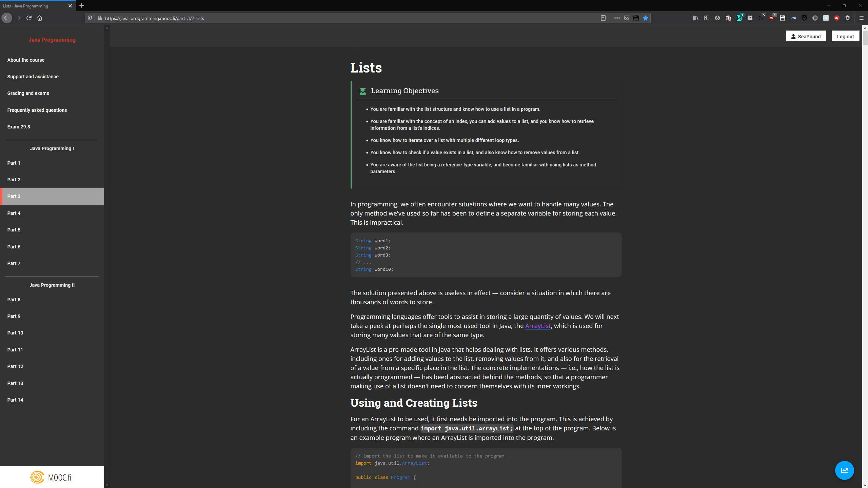Toggle Reader View in the address bar

603,18
